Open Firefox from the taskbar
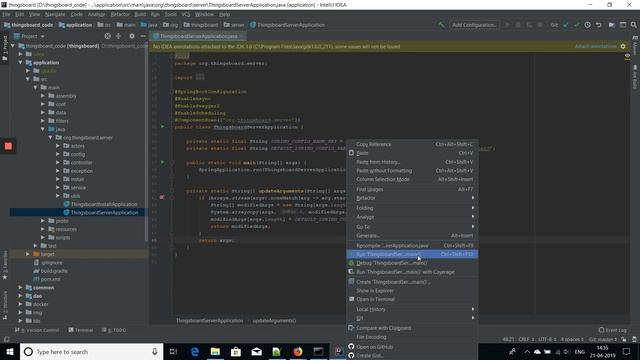The height and width of the screenshot is (360, 640). (x=298, y=352)
